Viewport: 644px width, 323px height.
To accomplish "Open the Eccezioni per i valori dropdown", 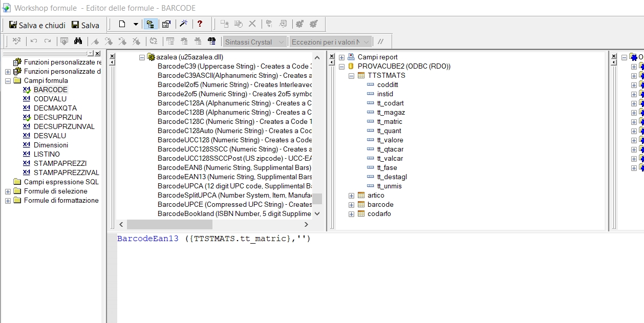I will coord(330,42).
